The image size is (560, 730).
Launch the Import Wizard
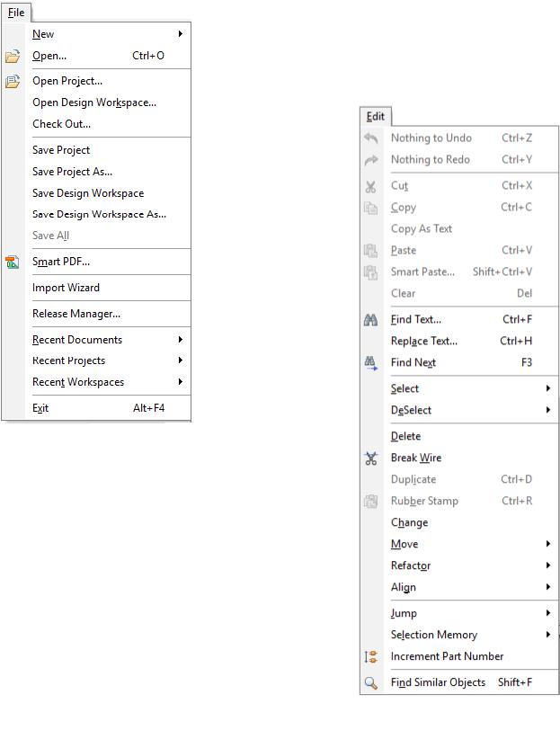tap(66, 288)
